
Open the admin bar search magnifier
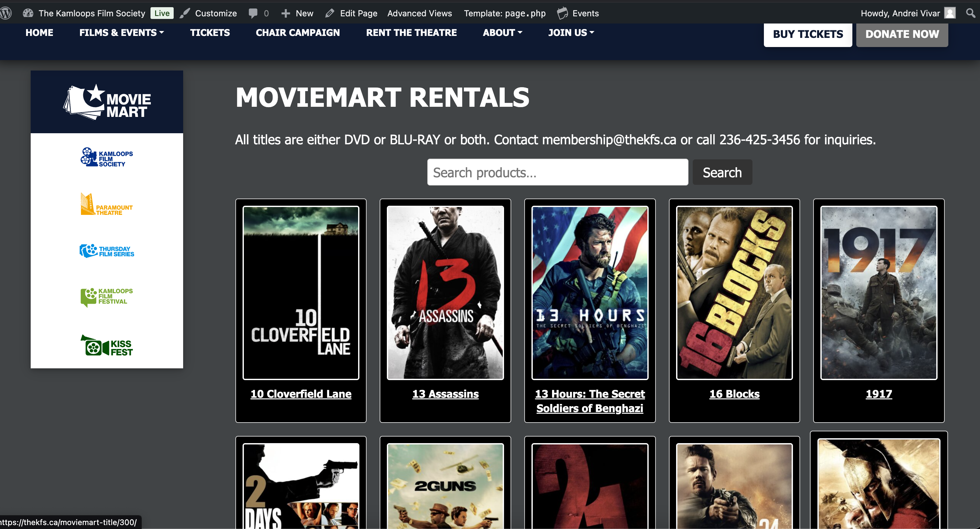pos(971,13)
